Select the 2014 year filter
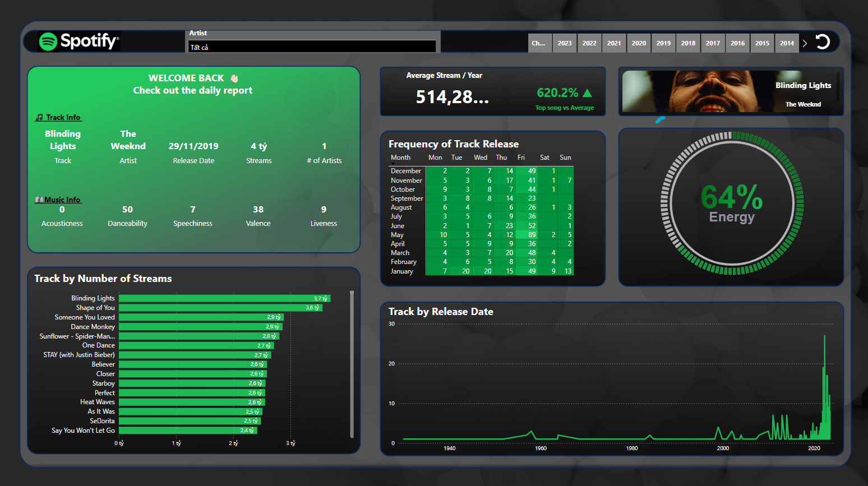 click(x=787, y=43)
